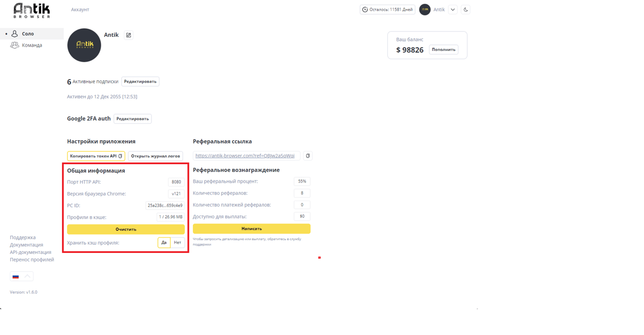Screen dimensions: 644x335
Task: Open the API-документация link
Action: click(31, 252)
